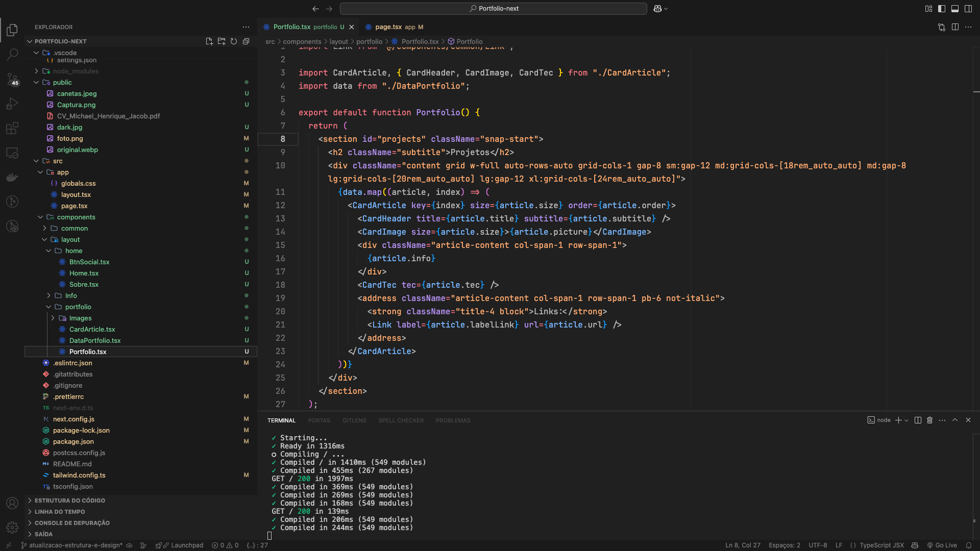Expand the Images folder under portfolio
Image resolution: width=980 pixels, height=551 pixels.
(x=80, y=318)
